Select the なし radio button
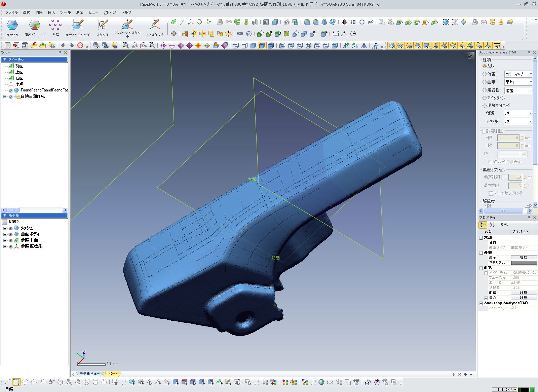Image resolution: width=538 pixels, height=392 pixels. (485, 66)
